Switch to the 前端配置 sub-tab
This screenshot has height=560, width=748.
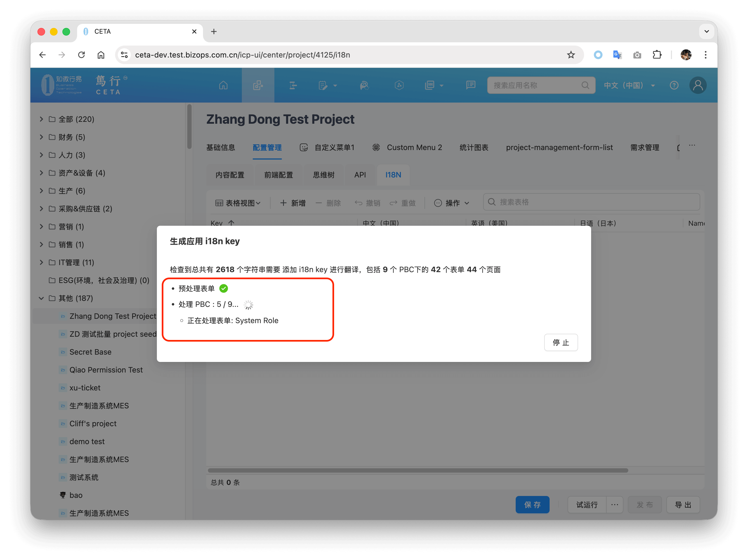point(279,175)
